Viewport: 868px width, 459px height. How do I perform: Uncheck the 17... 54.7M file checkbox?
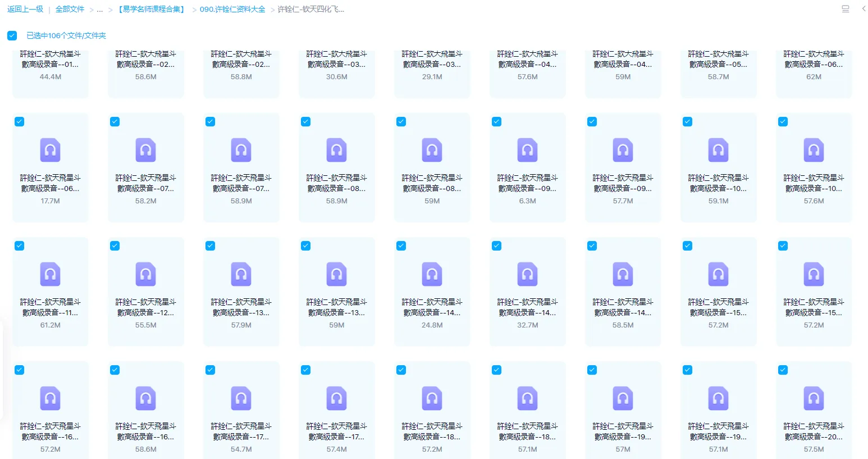211,370
